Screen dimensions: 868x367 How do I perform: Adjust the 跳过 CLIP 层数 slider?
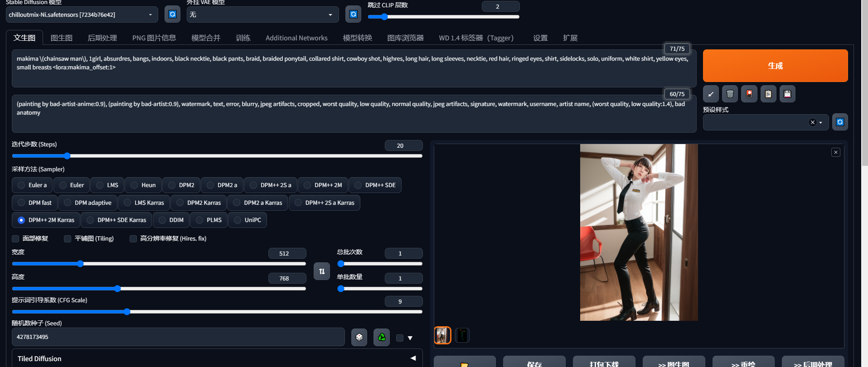pyautogui.click(x=444, y=17)
